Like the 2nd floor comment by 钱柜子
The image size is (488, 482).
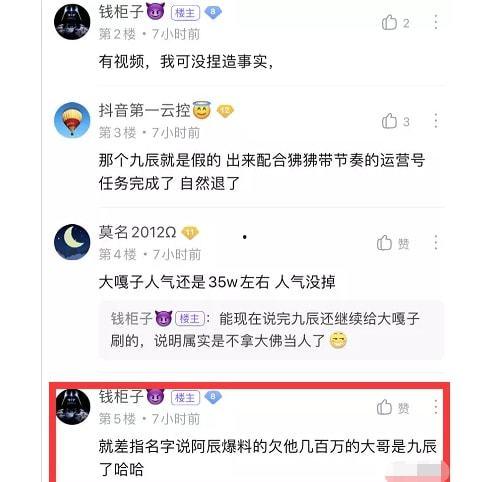click(395, 23)
